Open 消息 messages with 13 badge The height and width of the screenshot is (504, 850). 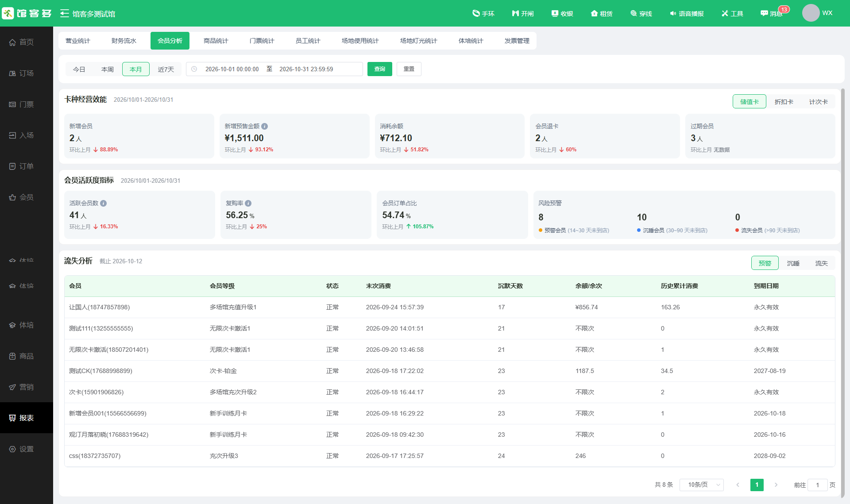pos(773,13)
